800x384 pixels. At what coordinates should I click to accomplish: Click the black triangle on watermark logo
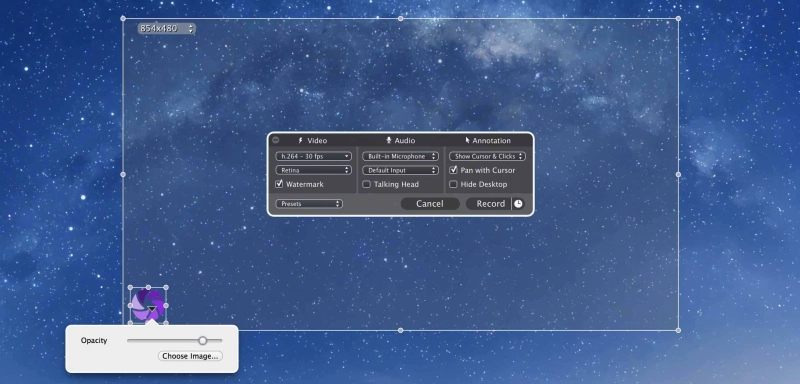(x=152, y=309)
